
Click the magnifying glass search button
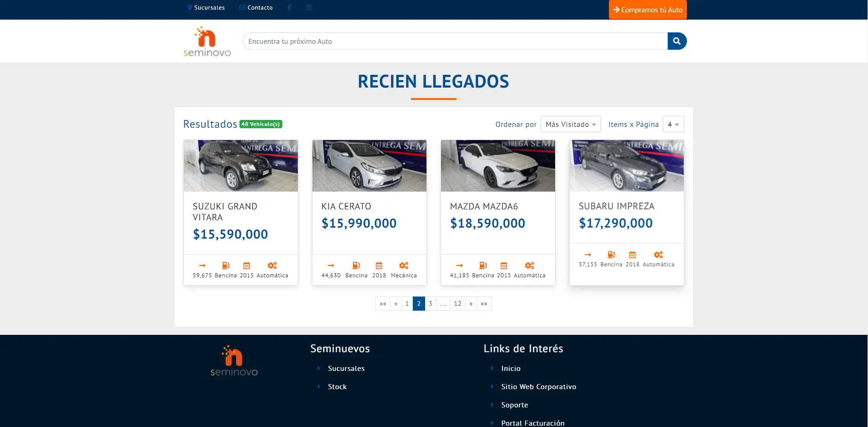coord(676,41)
